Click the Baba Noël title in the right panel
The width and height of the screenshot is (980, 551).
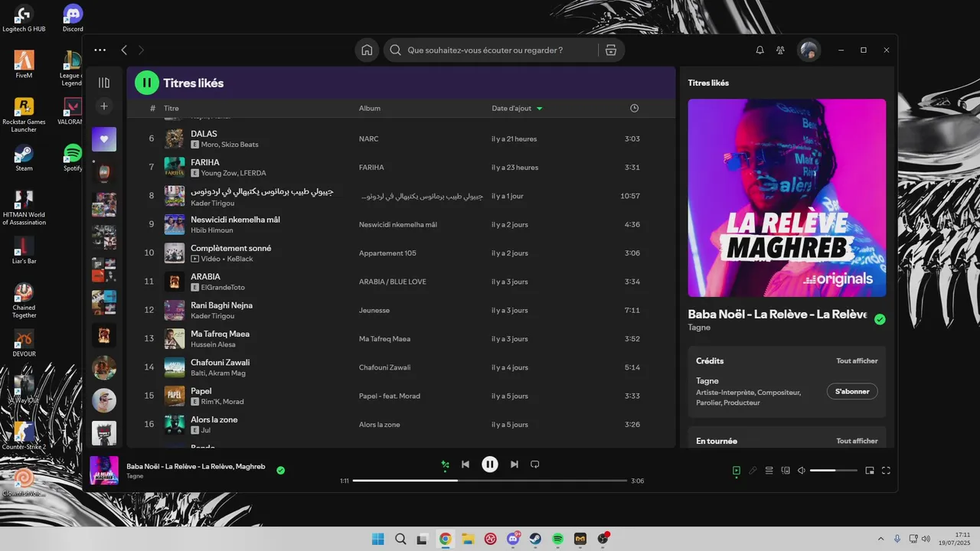[x=778, y=314]
